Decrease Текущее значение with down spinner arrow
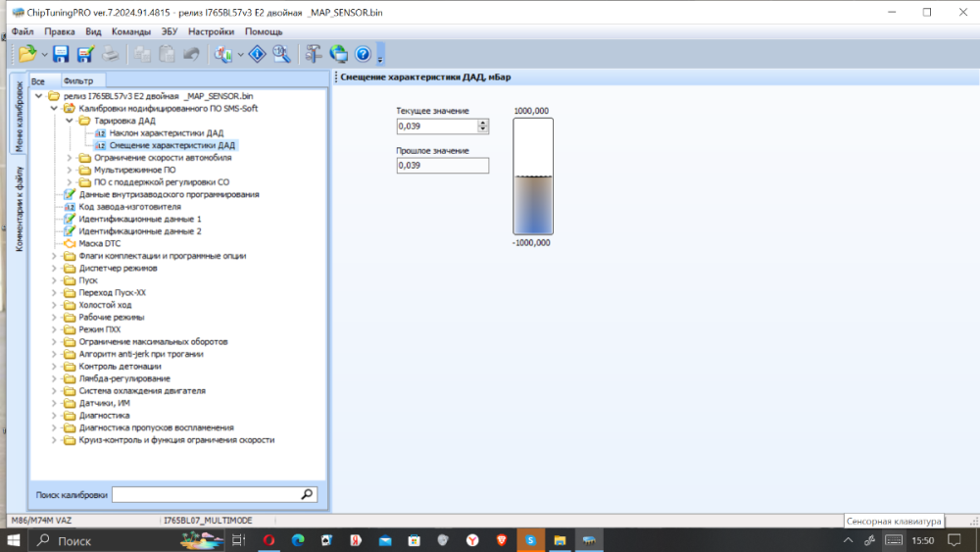Image resolution: width=980 pixels, height=552 pixels. point(483,130)
